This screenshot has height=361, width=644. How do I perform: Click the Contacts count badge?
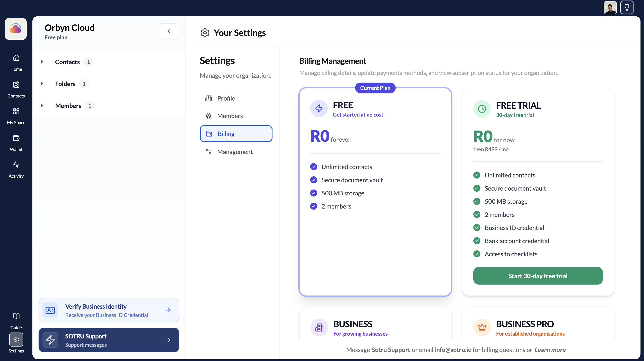point(88,62)
